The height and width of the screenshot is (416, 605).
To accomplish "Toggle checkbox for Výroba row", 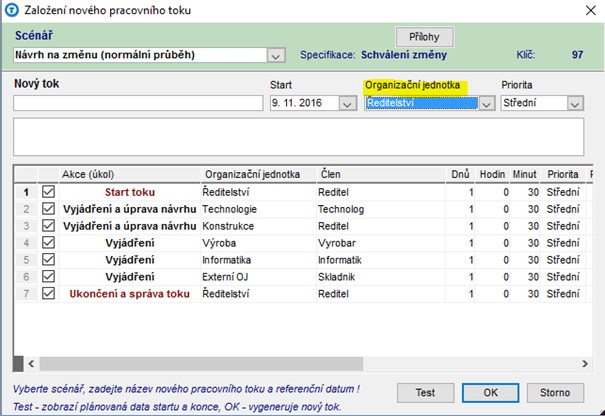I will (48, 243).
